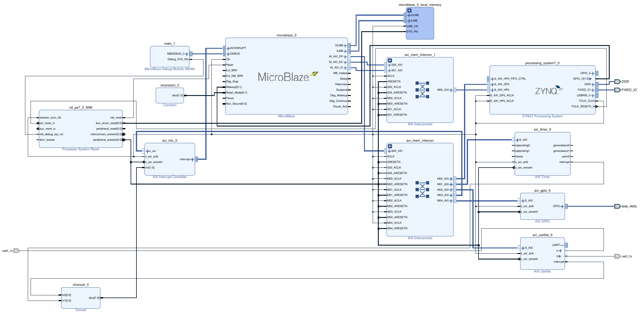Select the uart_rx input port symbol

pos(17,251)
